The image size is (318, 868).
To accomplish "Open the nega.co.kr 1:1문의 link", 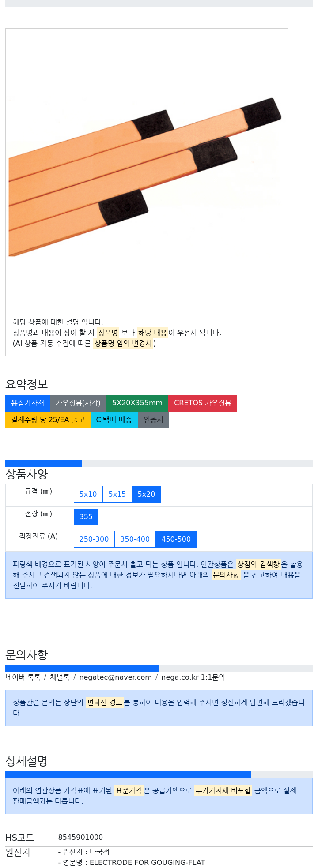I will (x=193, y=677).
